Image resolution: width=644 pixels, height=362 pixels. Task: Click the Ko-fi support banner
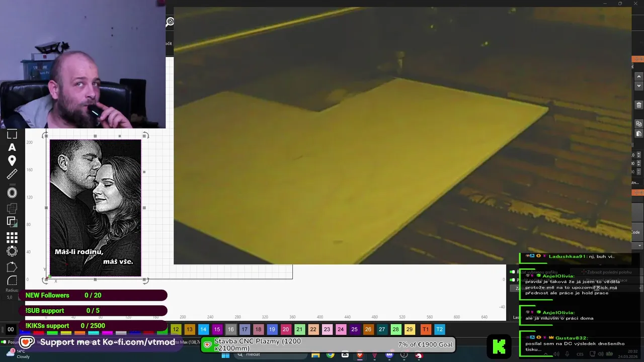tap(98, 342)
